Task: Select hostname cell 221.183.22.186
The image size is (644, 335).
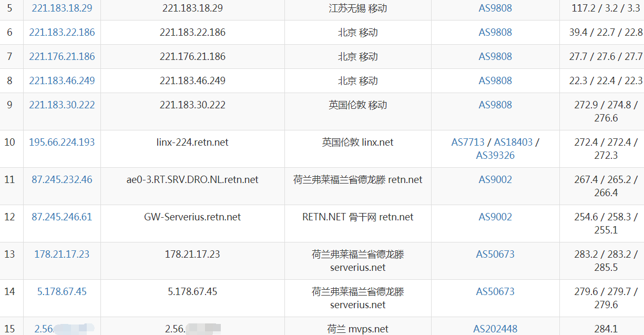Action: [x=192, y=33]
